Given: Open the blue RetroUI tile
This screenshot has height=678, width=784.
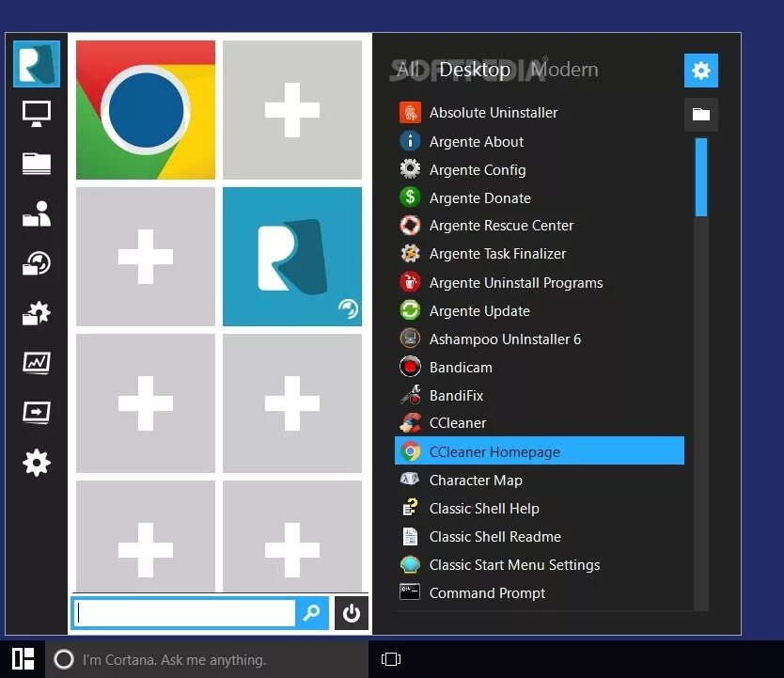Looking at the screenshot, I should click(x=292, y=257).
